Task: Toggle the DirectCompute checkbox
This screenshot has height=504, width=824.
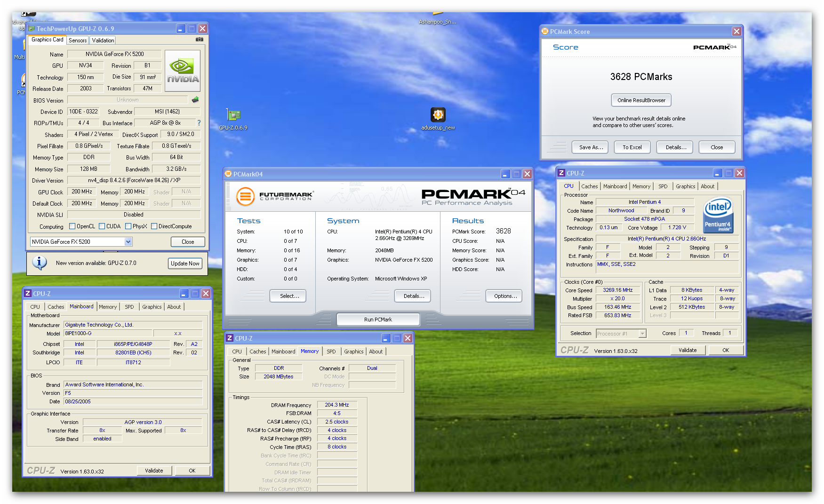Action: (x=154, y=226)
